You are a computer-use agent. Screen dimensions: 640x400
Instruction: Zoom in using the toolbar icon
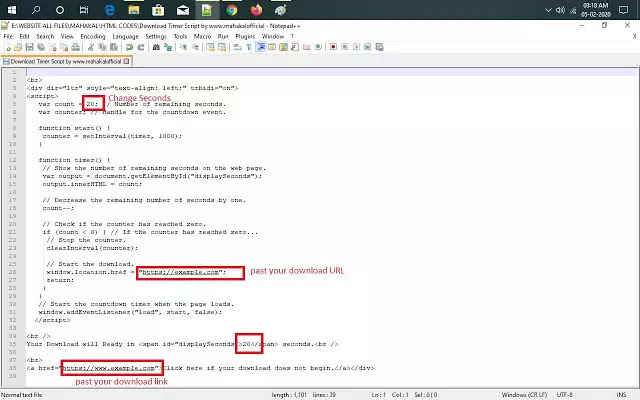pyautogui.click(x=183, y=47)
